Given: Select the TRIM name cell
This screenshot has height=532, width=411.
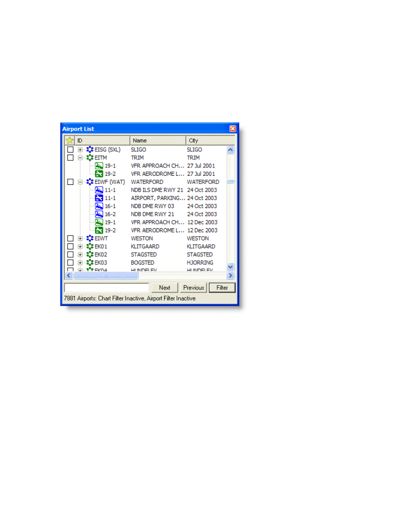Looking at the screenshot, I should click(x=137, y=158).
